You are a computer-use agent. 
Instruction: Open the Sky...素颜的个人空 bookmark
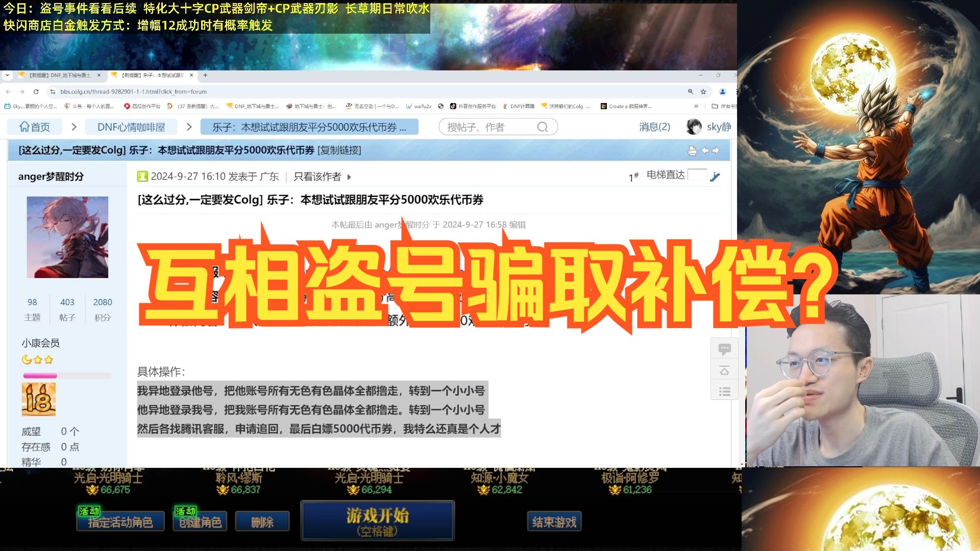31,107
